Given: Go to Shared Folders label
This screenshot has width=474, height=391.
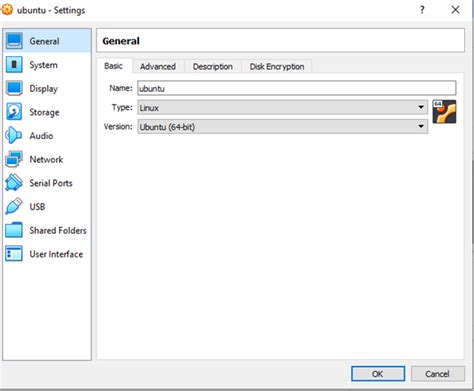Looking at the screenshot, I should [58, 230].
